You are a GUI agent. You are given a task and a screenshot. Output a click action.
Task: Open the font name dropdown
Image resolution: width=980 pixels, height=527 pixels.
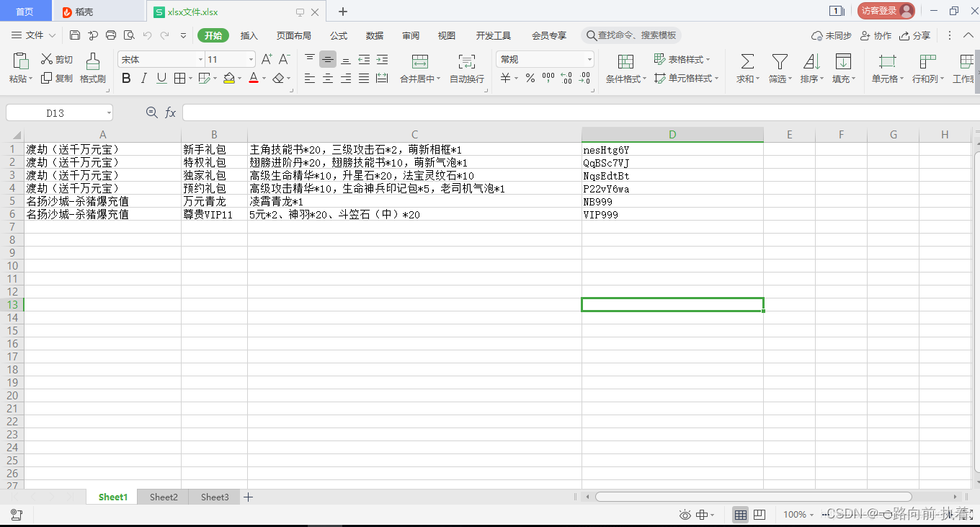click(200, 59)
